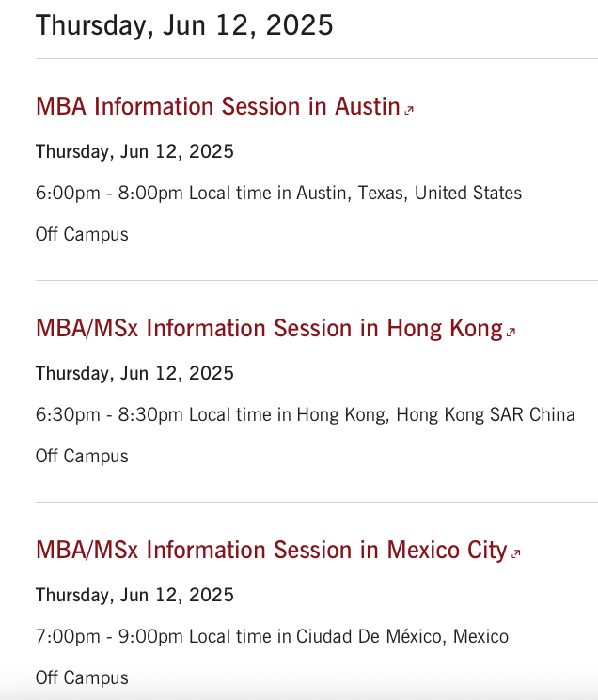Open the MBA/MSx Information Session in Mexico City link

pos(272,550)
